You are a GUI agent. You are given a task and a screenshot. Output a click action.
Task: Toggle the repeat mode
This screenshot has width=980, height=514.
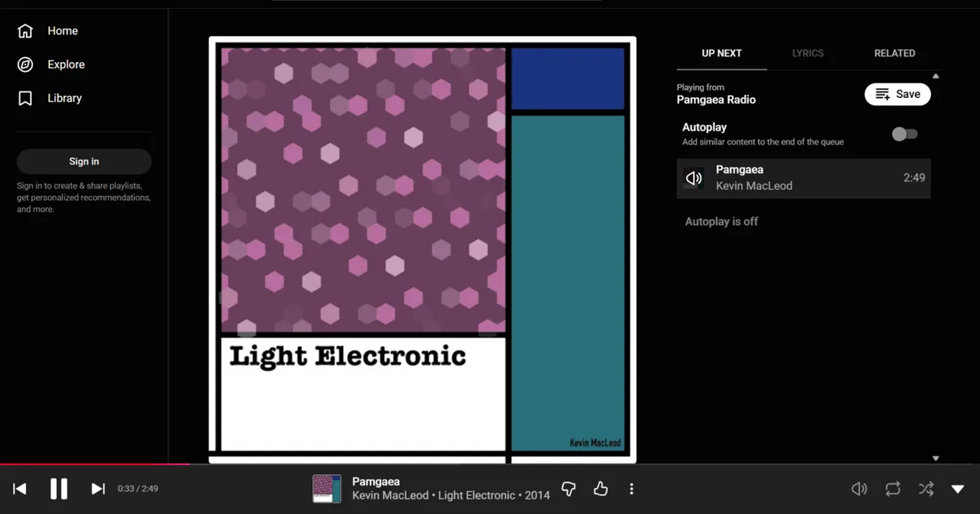(x=893, y=489)
